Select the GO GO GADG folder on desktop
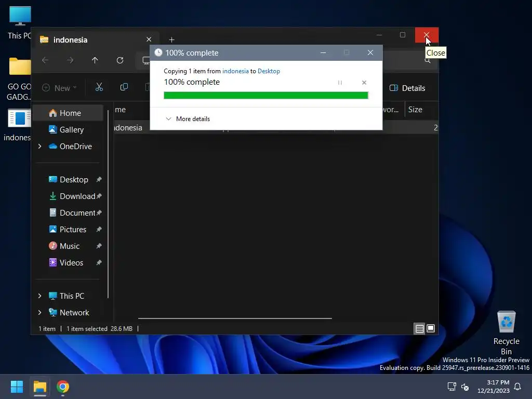This screenshot has width=532, height=399. [x=19, y=79]
